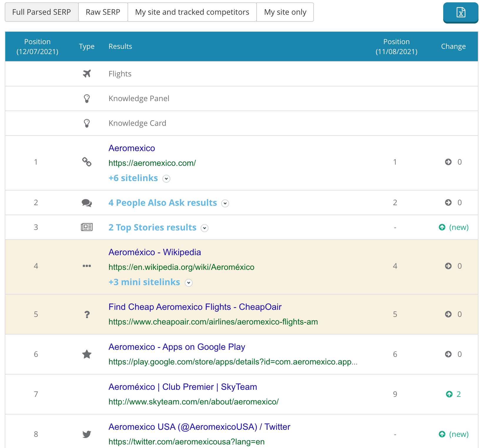
Task: Click the Change column header
Action: coord(453,46)
